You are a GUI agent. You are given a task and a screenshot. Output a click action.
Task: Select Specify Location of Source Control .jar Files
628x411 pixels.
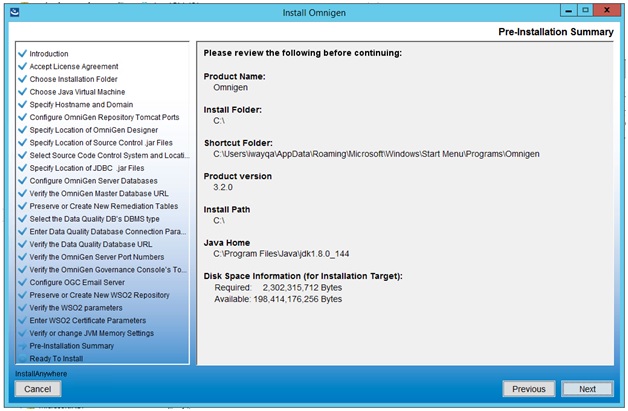101,143
